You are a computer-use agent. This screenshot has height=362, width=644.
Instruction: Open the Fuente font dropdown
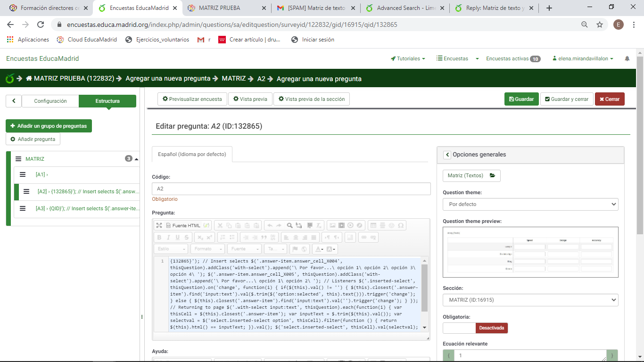click(244, 249)
